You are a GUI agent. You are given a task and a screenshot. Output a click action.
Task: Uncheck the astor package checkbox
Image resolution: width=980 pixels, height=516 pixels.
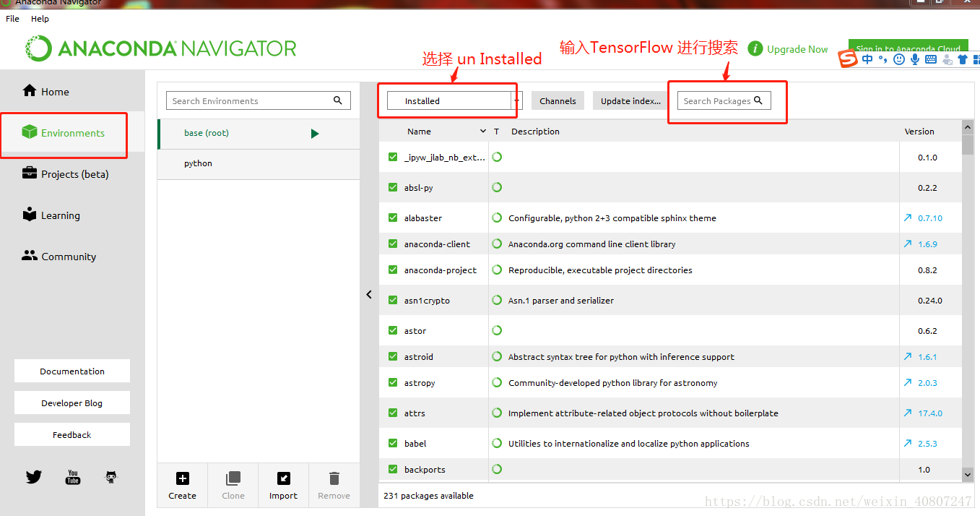point(393,330)
